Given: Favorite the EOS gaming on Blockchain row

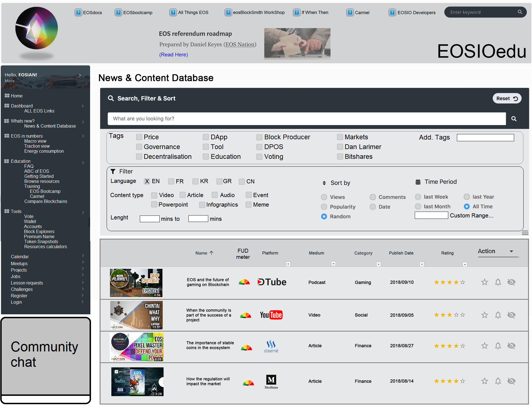Looking at the screenshot, I should 485,282.
